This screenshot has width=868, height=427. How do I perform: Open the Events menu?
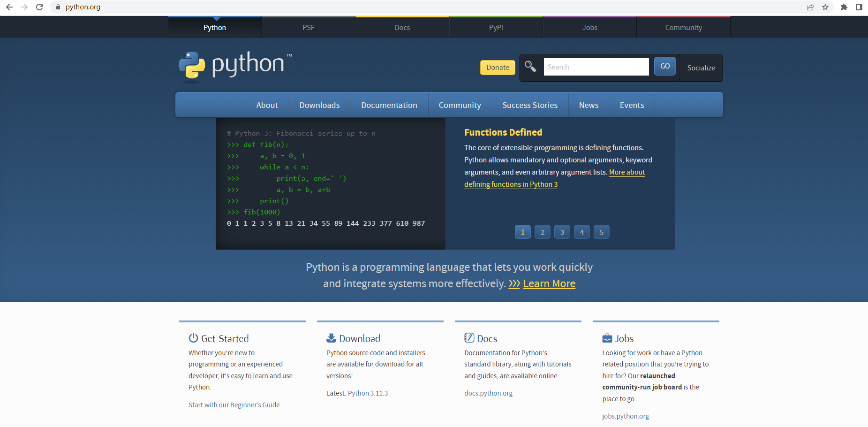632,105
